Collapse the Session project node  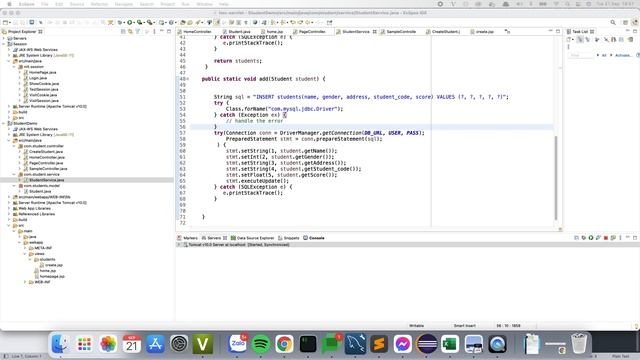click(x=4, y=44)
